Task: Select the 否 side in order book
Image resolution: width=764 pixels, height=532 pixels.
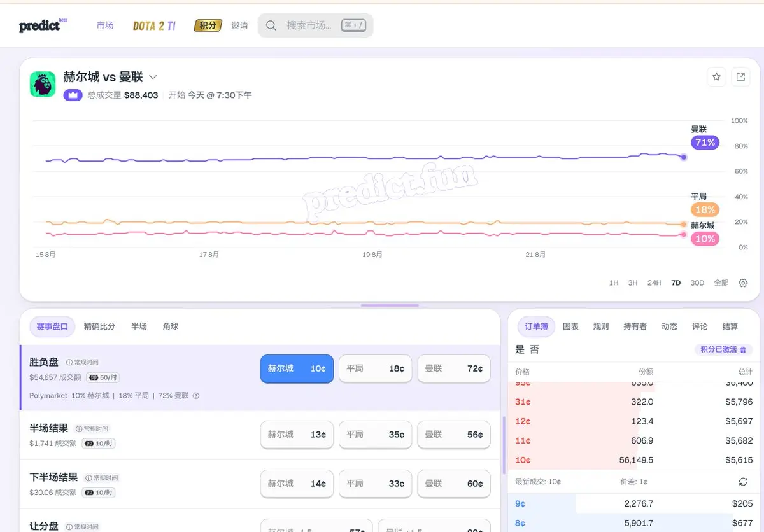Action: pos(534,349)
